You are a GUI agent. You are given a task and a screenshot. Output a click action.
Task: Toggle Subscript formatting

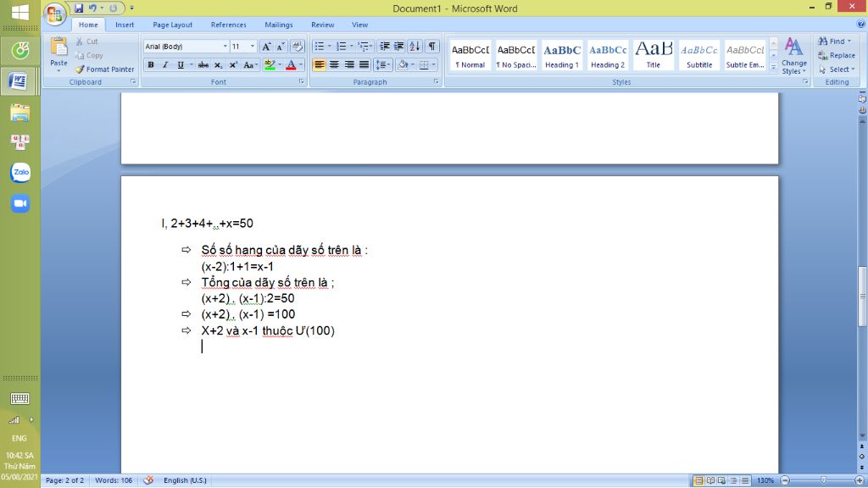click(218, 64)
